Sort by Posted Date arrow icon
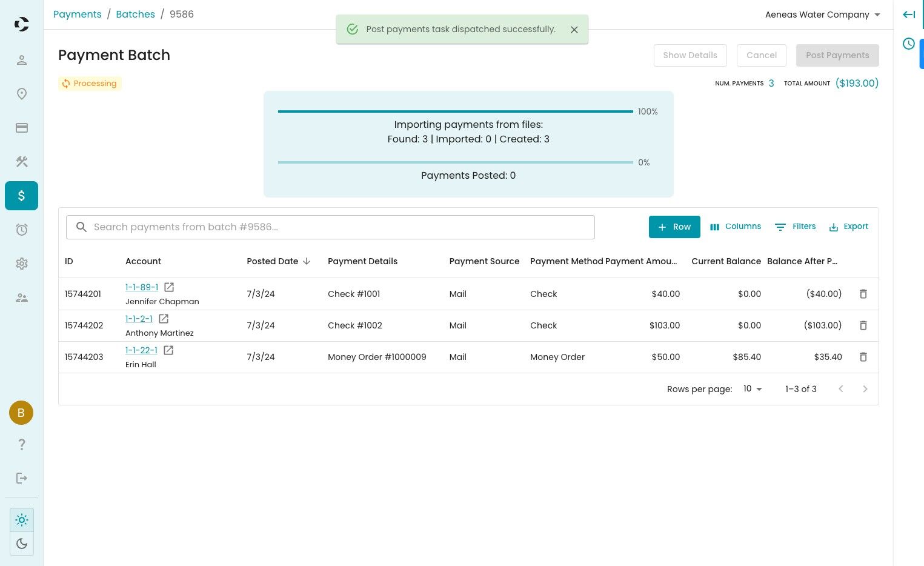Screen dimensions: 924x566 coord(307,261)
